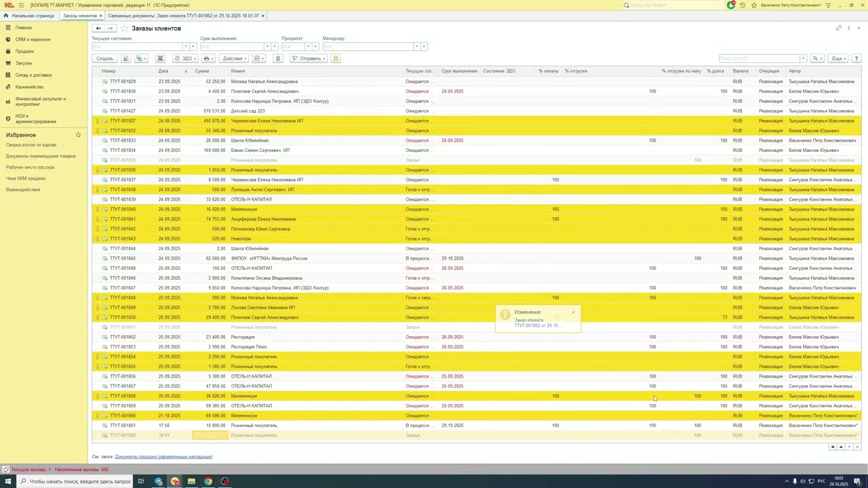The height and width of the screenshot is (488, 868).
Task: Open the create-based-on dropdown icon in toolbar
Action: 140,58
